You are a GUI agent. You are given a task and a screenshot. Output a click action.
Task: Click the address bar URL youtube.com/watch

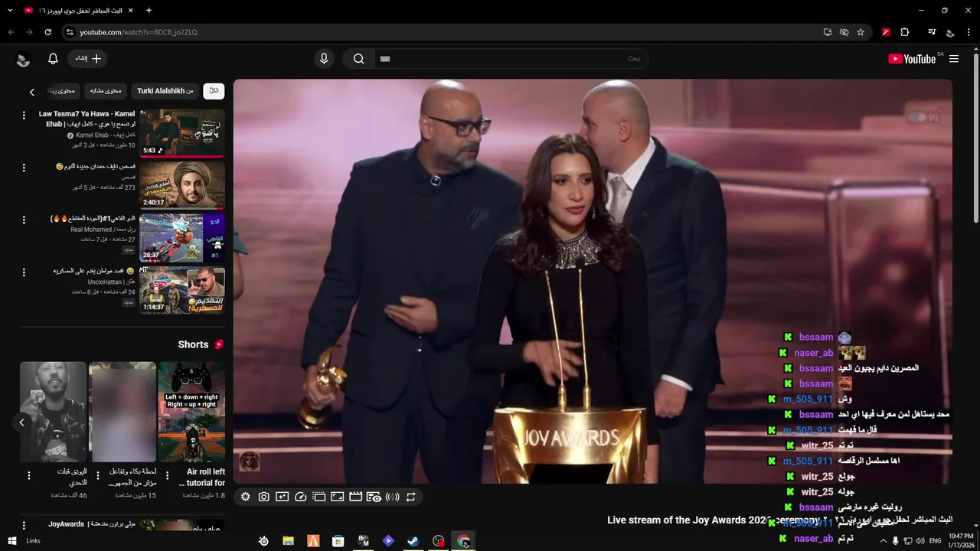pyautogui.click(x=139, y=32)
